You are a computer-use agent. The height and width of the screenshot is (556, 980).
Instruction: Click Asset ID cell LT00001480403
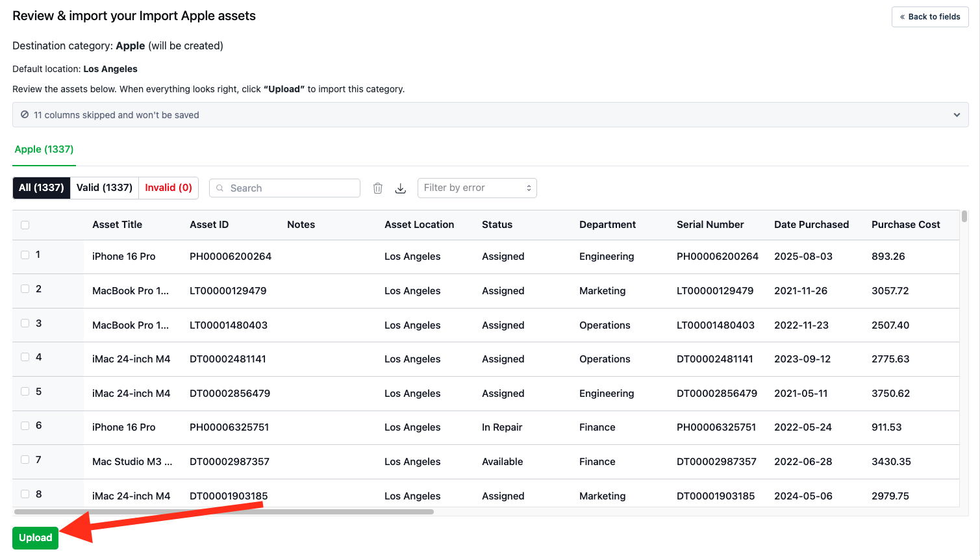click(x=229, y=325)
